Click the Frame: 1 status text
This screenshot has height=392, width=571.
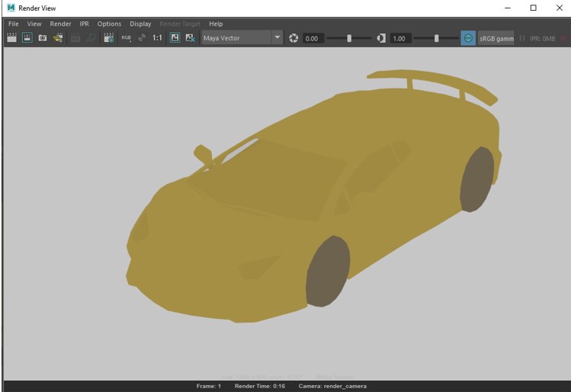[209, 386]
